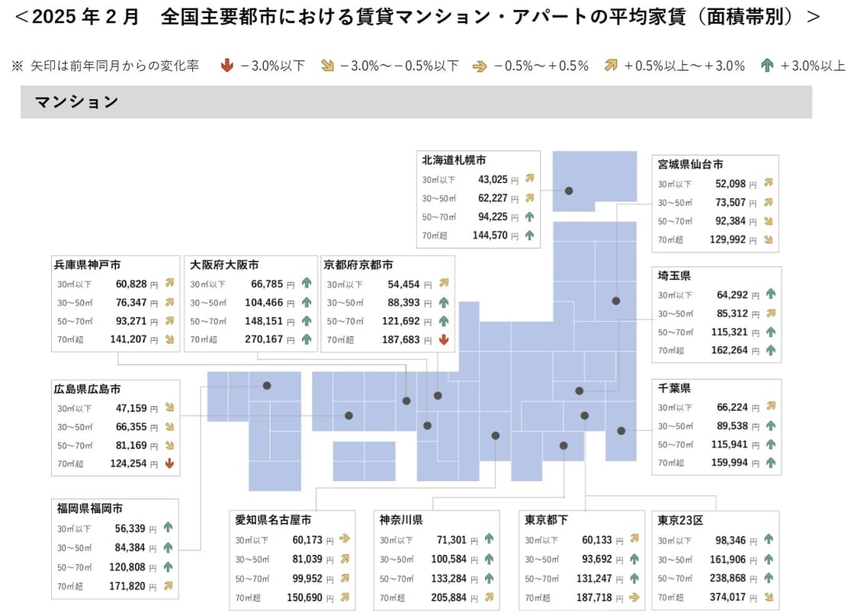Click the green arrow beside Kanagawa 71,301 円

coord(489,539)
